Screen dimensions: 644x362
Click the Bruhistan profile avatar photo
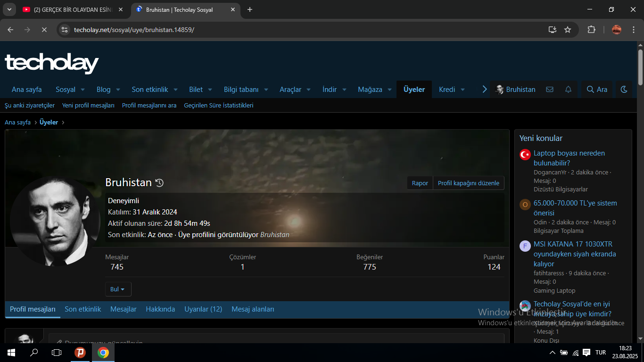click(x=55, y=221)
